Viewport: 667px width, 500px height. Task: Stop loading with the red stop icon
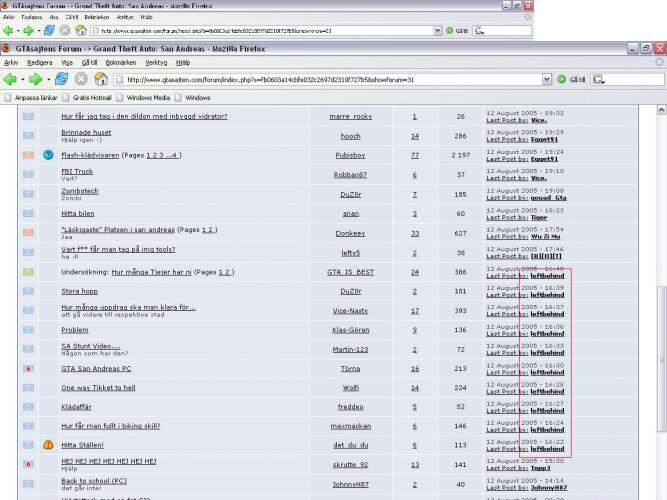click(82, 79)
